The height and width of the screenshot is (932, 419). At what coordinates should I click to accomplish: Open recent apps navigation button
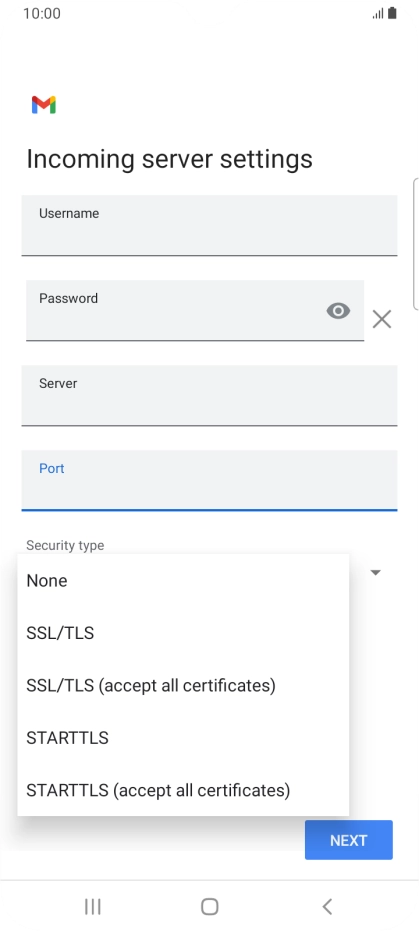(x=93, y=906)
